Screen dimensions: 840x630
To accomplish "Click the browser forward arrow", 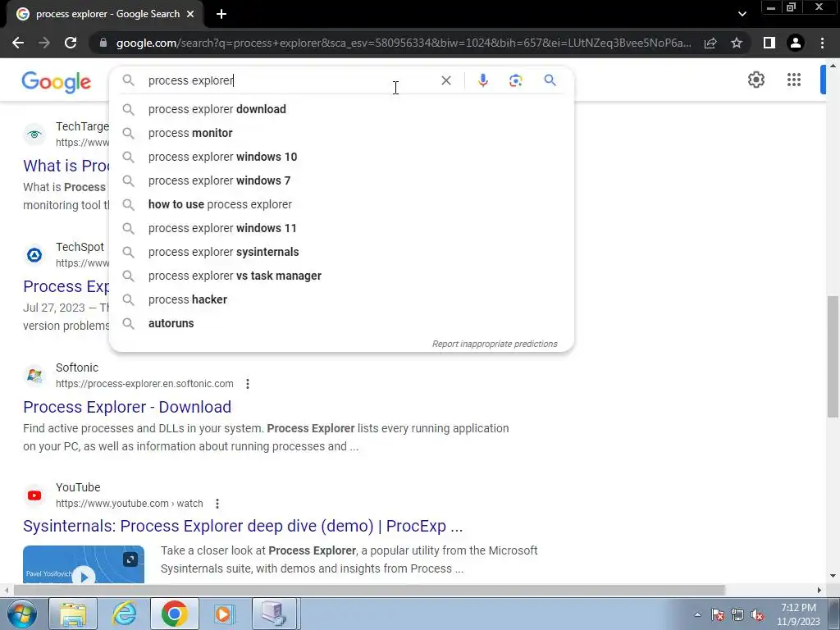I will (x=44, y=43).
